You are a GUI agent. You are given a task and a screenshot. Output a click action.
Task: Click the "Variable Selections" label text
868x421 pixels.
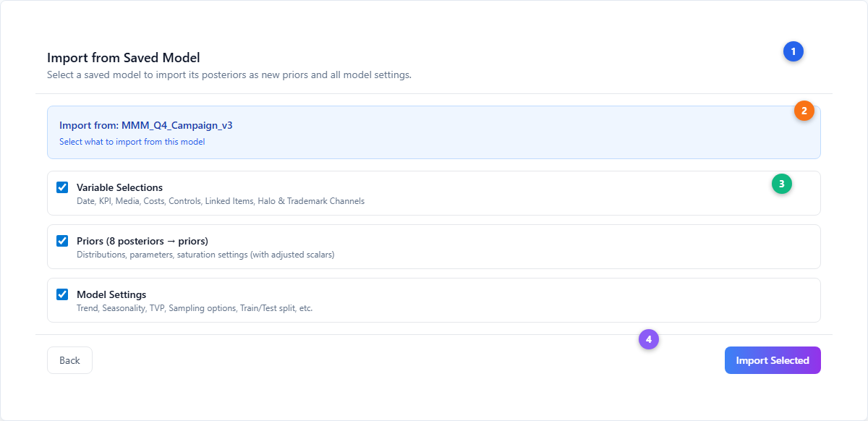pos(120,187)
